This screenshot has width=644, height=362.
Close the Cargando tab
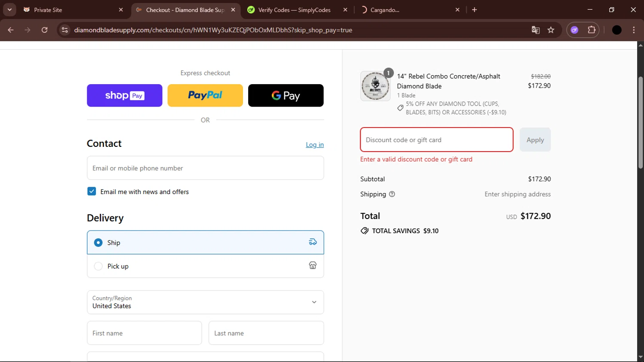pyautogui.click(x=458, y=10)
